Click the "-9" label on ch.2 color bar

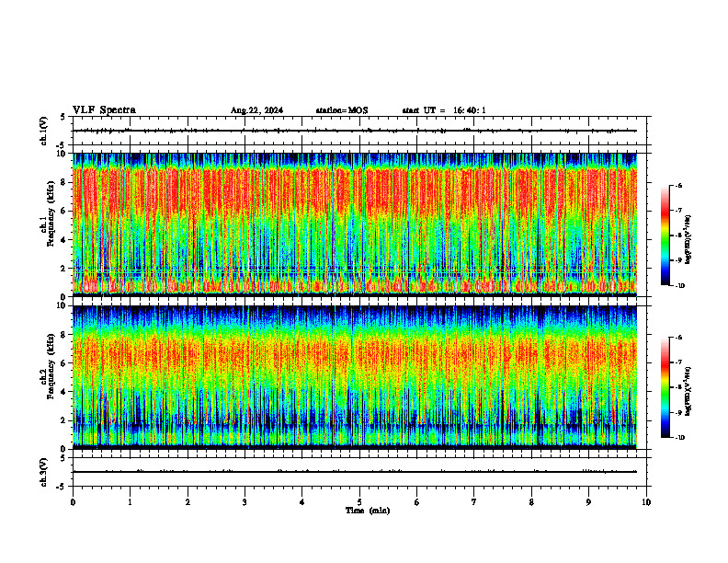pos(678,412)
